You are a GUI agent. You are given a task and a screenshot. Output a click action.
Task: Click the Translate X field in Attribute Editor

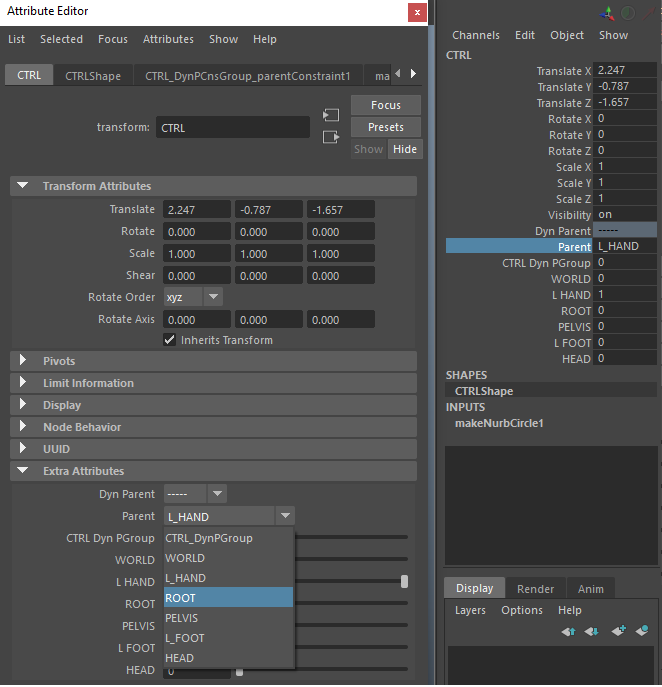click(x=197, y=209)
